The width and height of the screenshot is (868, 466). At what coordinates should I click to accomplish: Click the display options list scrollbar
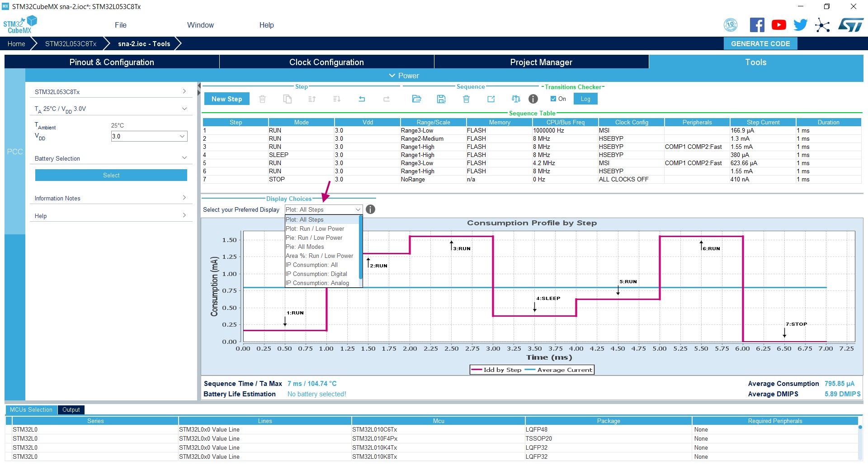tap(361, 247)
